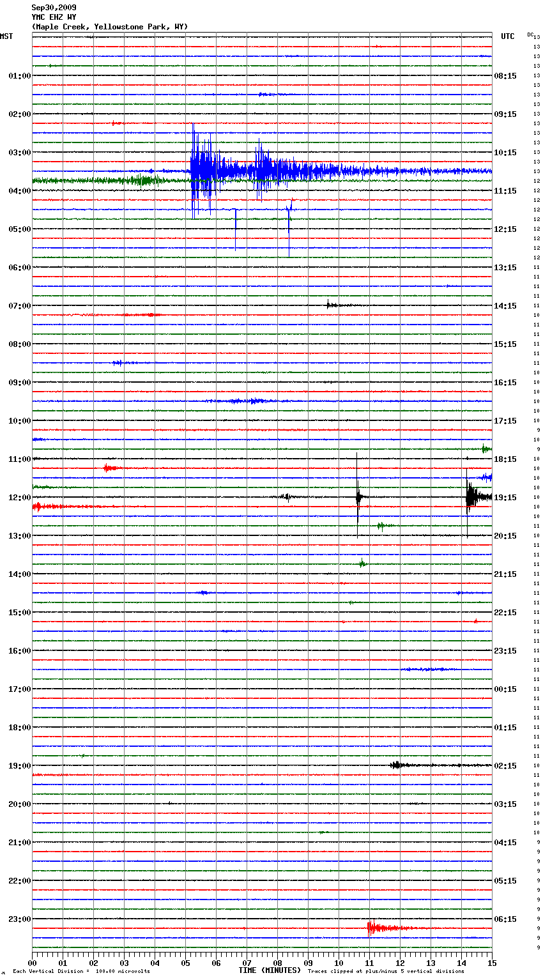This screenshot has width=543, height=980.
Task: Click the black event on the 19:00 trace
Action: (x=397, y=765)
